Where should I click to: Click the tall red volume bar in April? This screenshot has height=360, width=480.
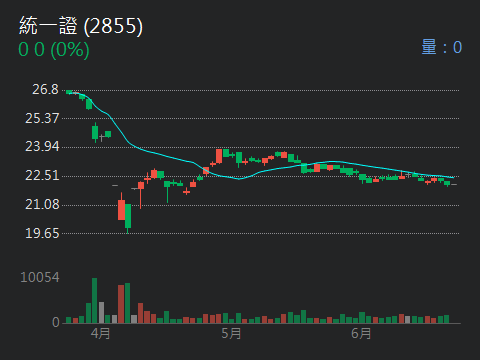click(121, 304)
